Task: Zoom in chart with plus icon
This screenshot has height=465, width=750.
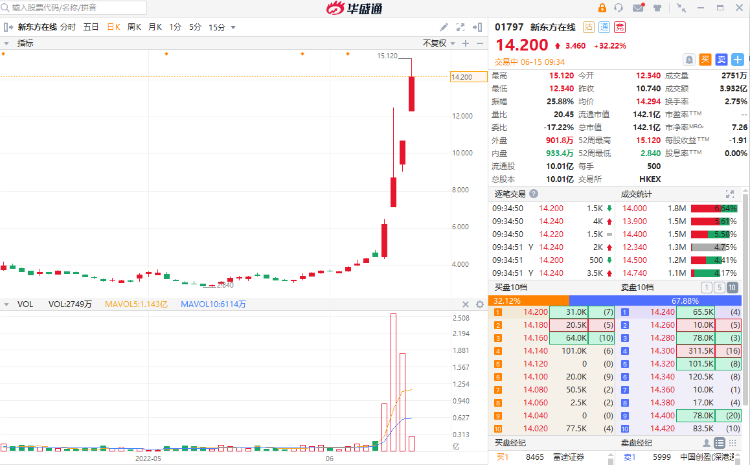Action: click(x=465, y=43)
